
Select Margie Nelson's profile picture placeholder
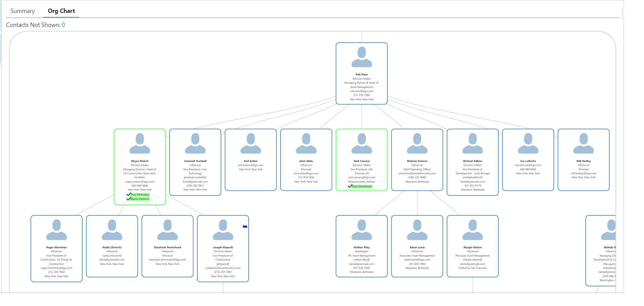[473, 229]
